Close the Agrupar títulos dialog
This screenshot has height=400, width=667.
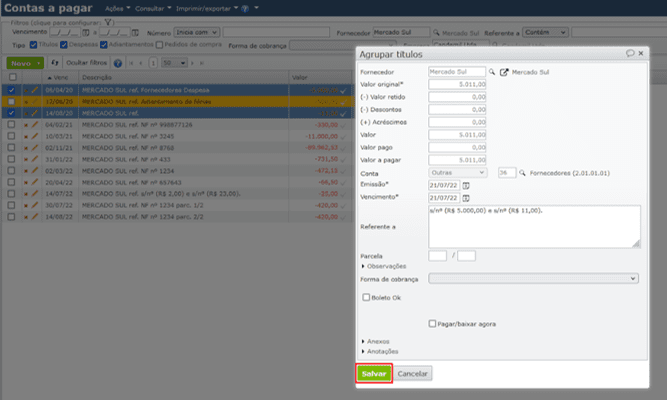[x=641, y=53]
